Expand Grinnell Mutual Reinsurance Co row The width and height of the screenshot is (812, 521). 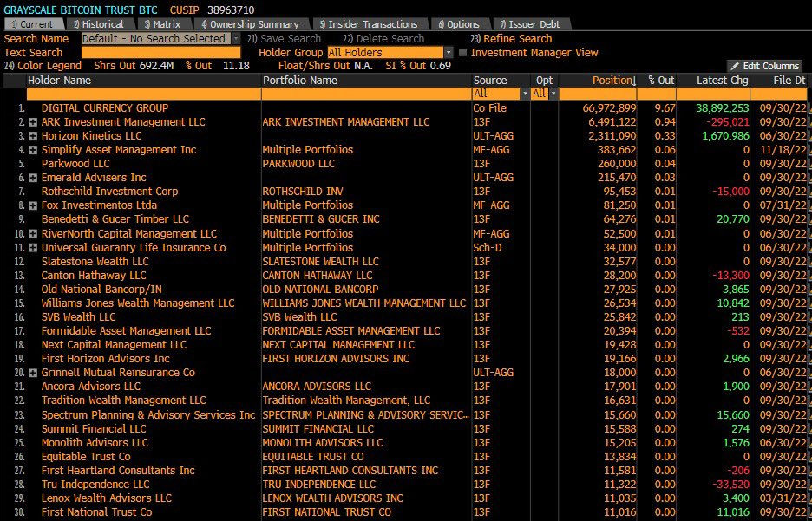click(33, 373)
